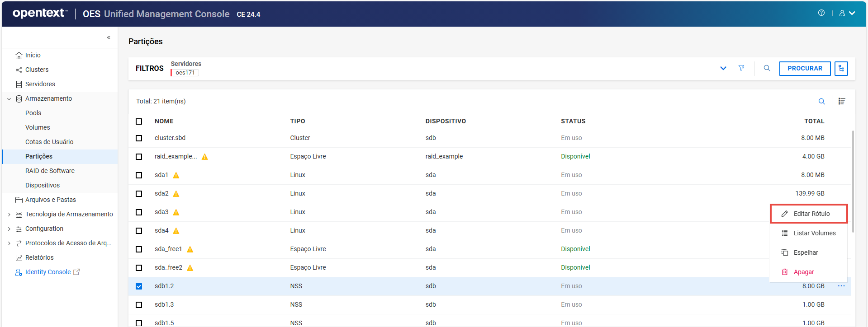Image resolution: width=868 pixels, height=327 pixels.
Task: Open the Identity Console link
Action: click(x=48, y=272)
